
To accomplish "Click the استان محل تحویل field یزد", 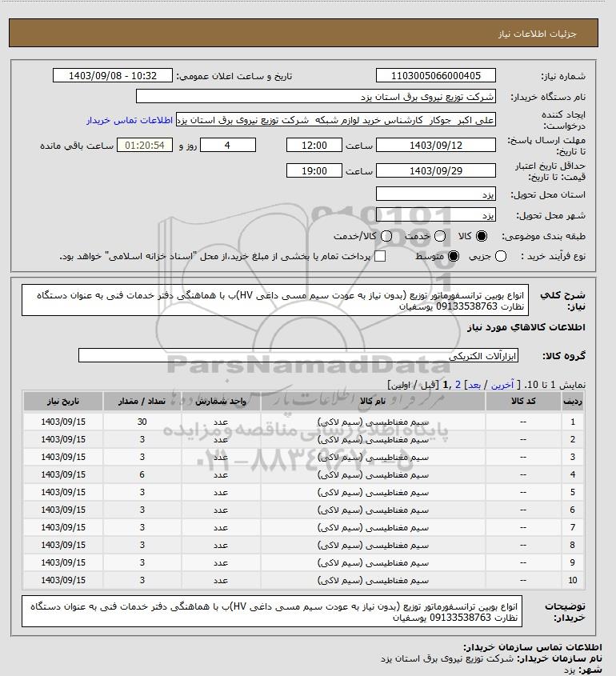I will coord(436,194).
